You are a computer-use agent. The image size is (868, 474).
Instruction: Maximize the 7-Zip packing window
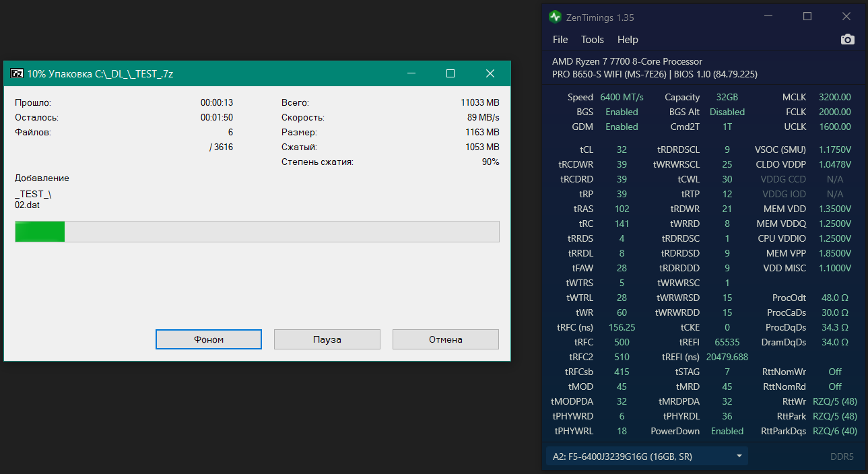click(450, 73)
